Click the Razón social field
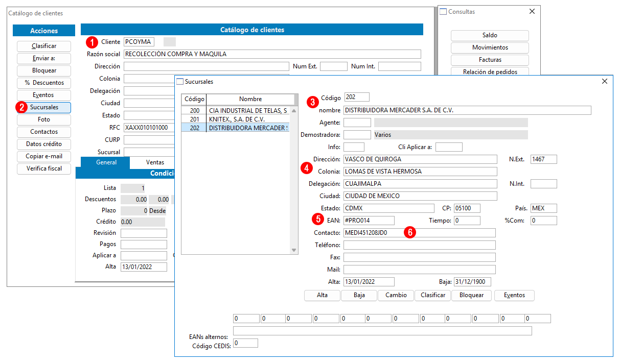Screen dimensions: 619x364 coord(272,54)
